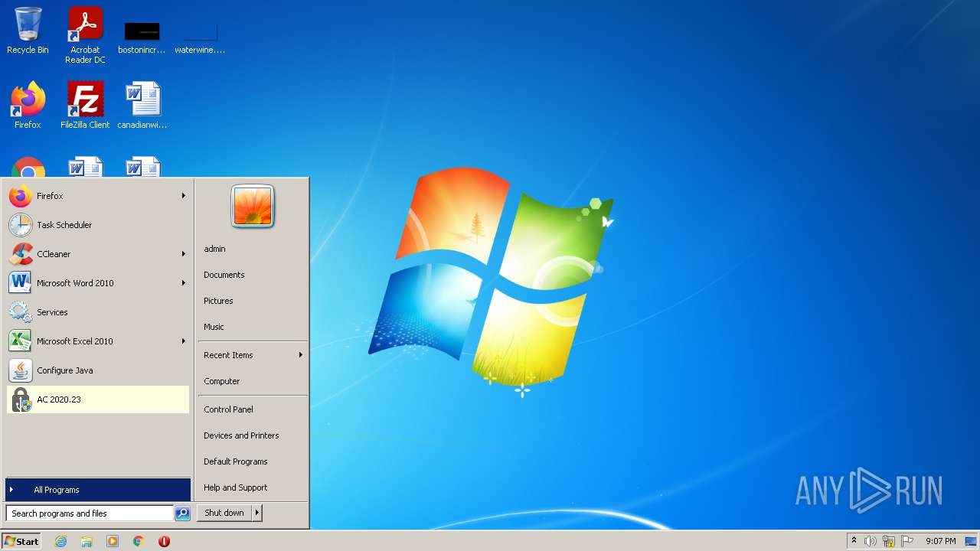
Task: Click the AC 2020.23 padlock icon
Action: [x=21, y=399]
